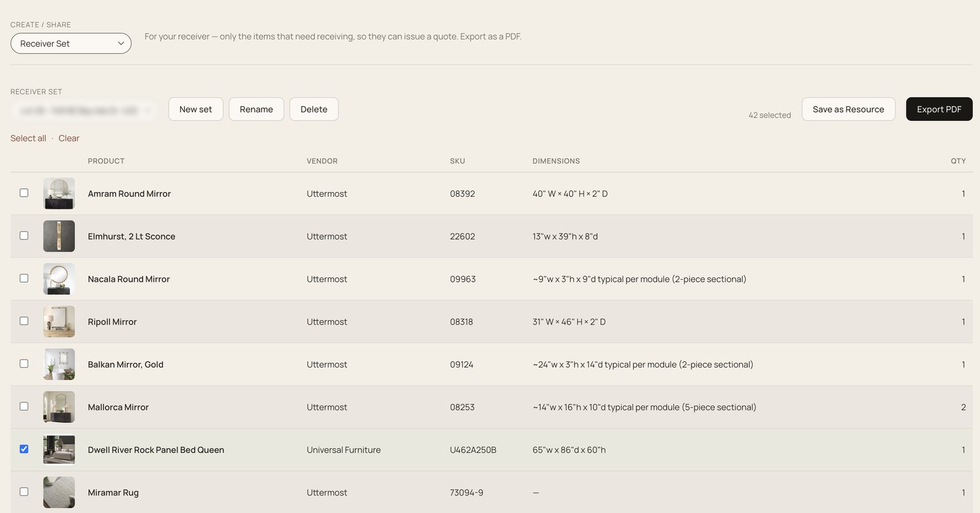Open the Balkan Mirror Gold thumbnail
This screenshot has height=513, width=980.
pos(59,365)
